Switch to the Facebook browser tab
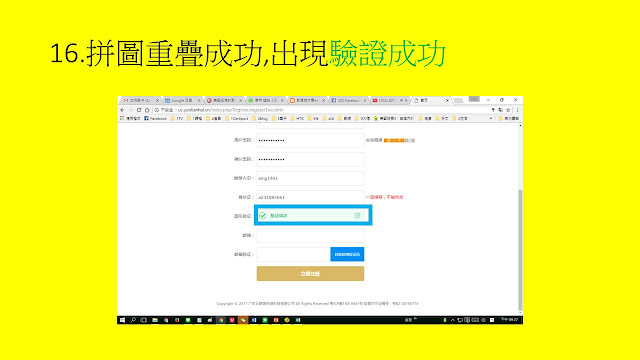The height and width of the screenshot is (360, 640). pos(349,100)
